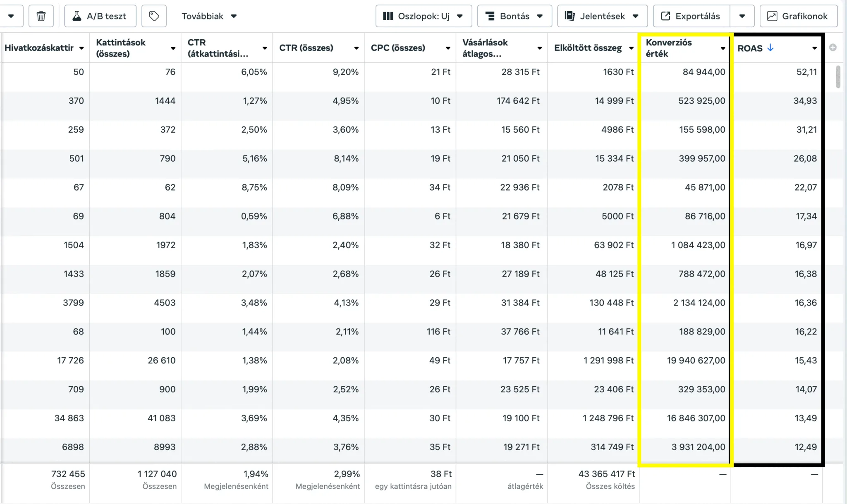Open the Bontás breakdown dropdown
Viewport: 847px width, 504px height.
(x=514, y=16)
